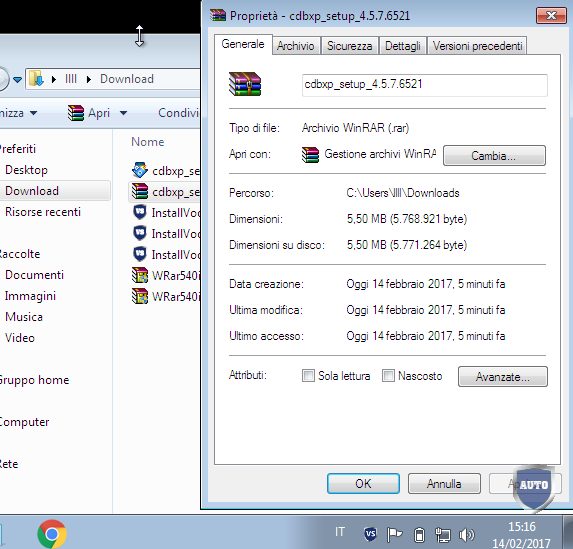Click IIII in the Explorer address path

click(x=71, y=79)
